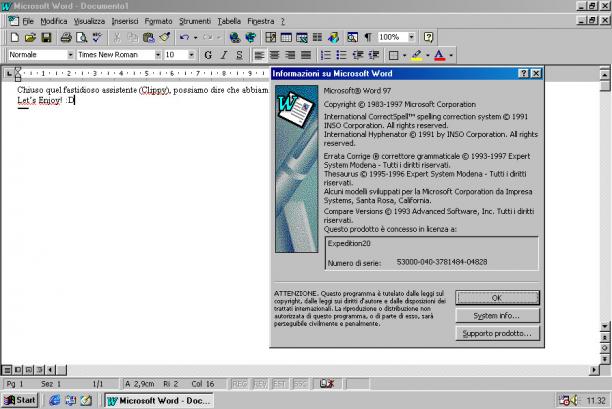This screenshot has height=409, width=612.
Task: Toggle numbered list
Action: pyautogui.click(x=326, y=55)
